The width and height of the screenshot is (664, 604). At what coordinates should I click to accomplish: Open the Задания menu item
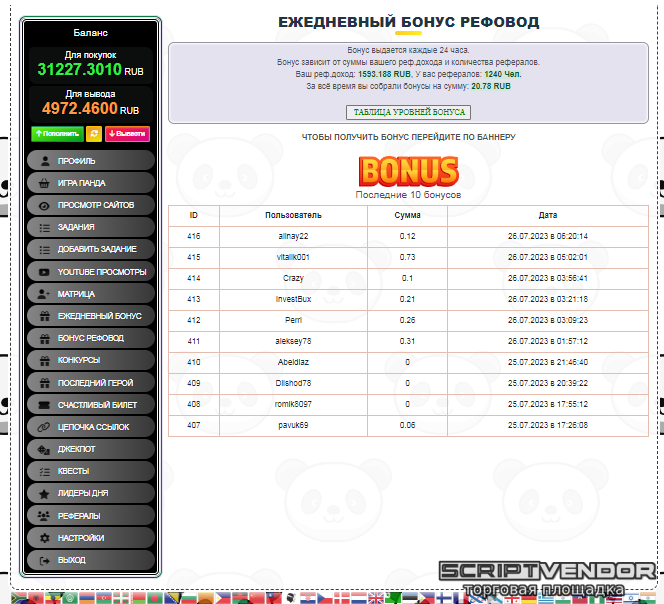90,227
